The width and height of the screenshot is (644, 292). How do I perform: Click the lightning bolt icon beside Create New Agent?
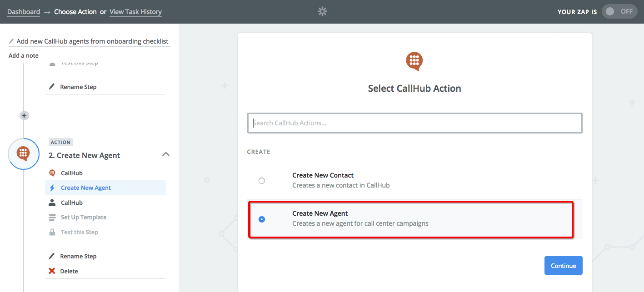52,188
